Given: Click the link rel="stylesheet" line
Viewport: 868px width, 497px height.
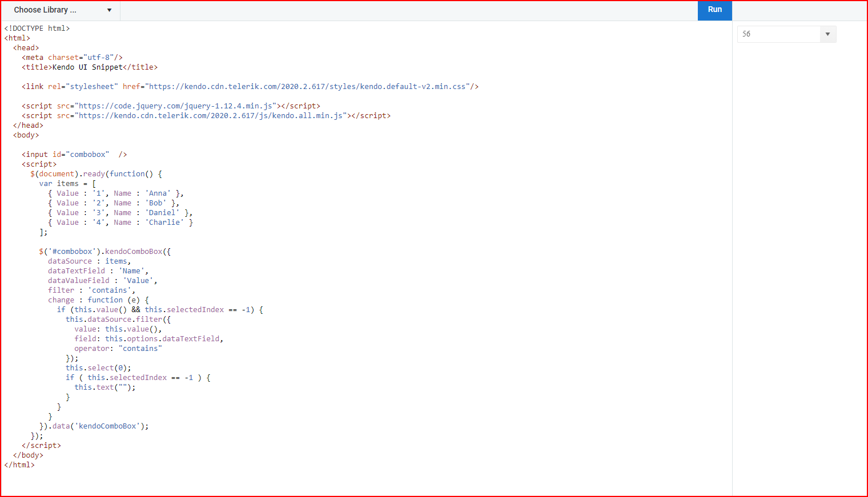Looking at the screenshot, I should (250, 87).
